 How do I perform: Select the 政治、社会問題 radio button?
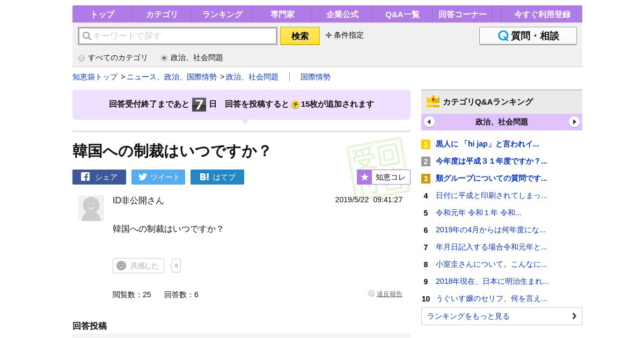[164, 58]
